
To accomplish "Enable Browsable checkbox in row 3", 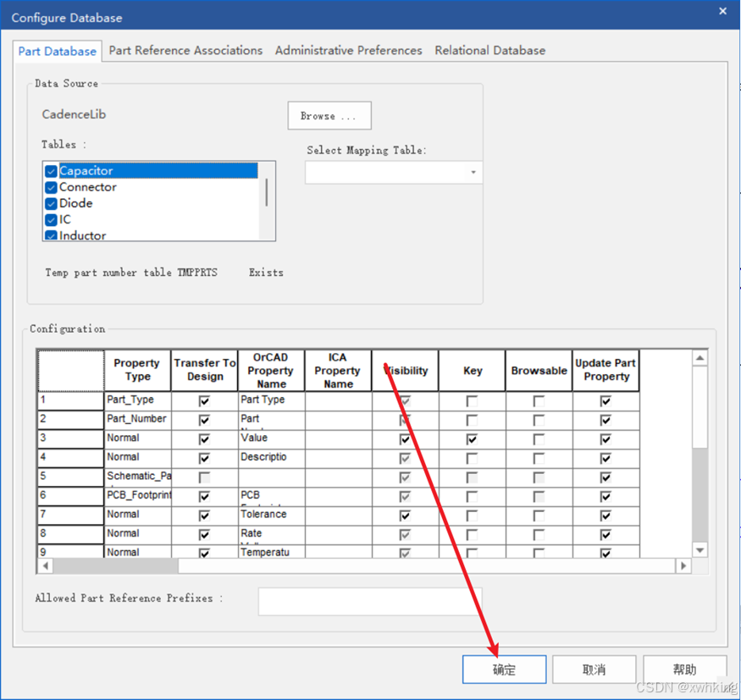I will tap(539, 439).
